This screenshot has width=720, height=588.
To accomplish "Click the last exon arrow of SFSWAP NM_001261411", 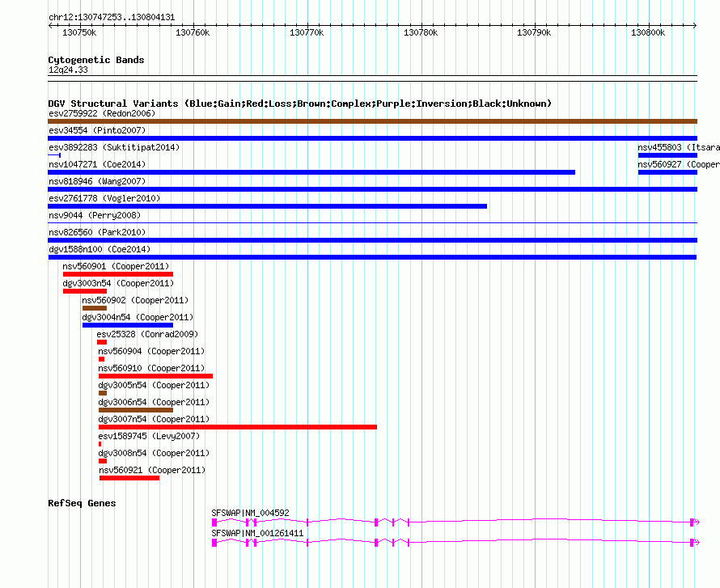I will tap(695, 543).
